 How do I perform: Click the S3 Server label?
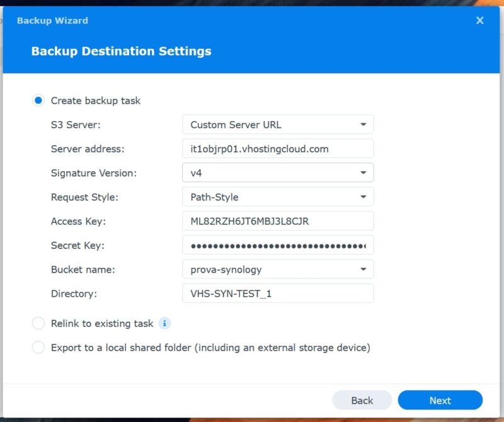tap(76, 125)
